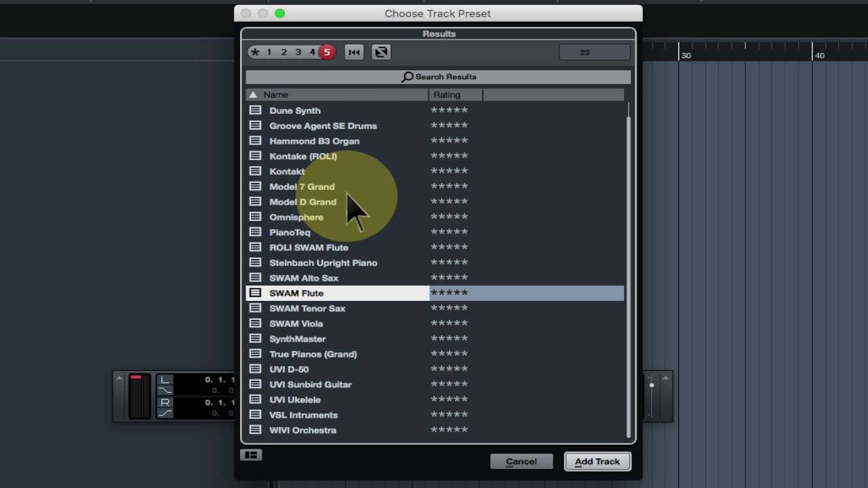Click the rating stars for WIVI Orchestra
This screenshot has height=488, width=868.
coord(449,430)
